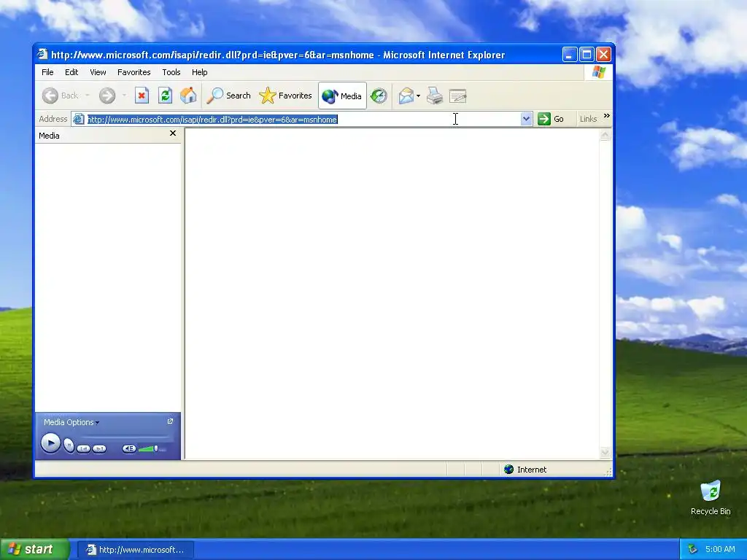Click the Back navigation button
Viewport: 747px width, 560px height.
click(60, 96)
